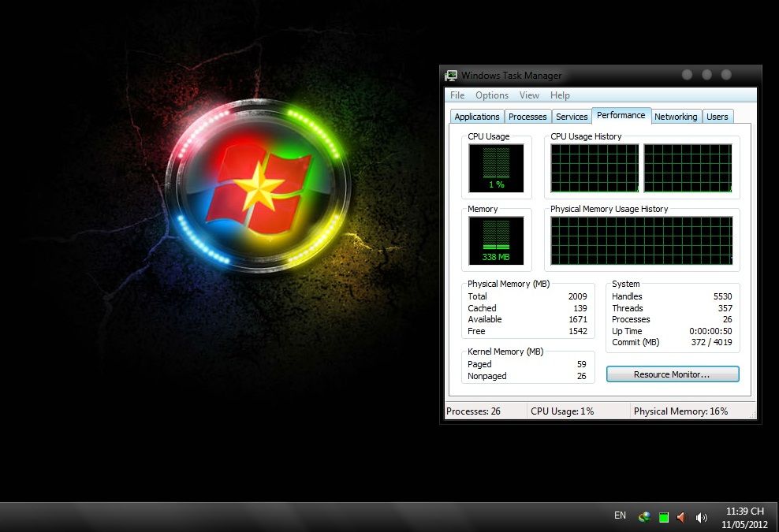Click the left CPU Usage History graph
Viewport: 779px width, 532px height.
pyautogui.click(x=594, y=168)
